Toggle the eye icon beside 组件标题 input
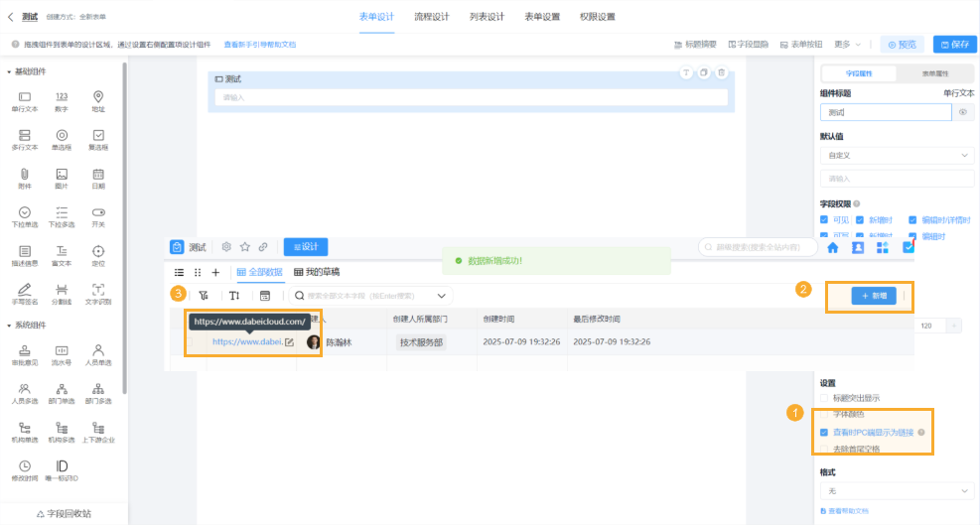The width and height of the screenshot is (980, 525). 962,112
